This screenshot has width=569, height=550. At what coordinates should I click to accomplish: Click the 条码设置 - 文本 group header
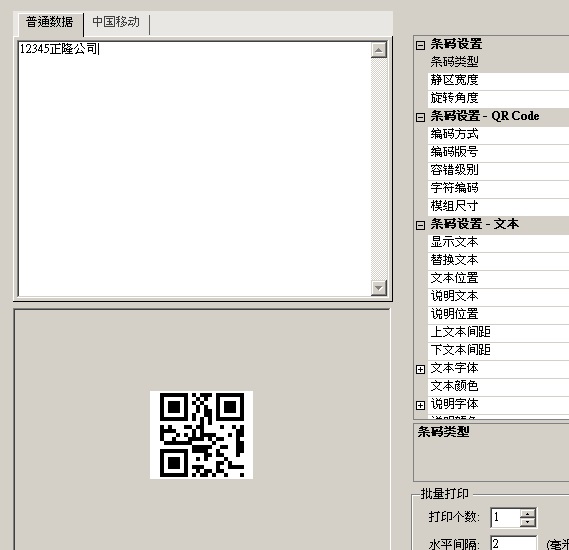pyautogui.click(x=475, y=224)
